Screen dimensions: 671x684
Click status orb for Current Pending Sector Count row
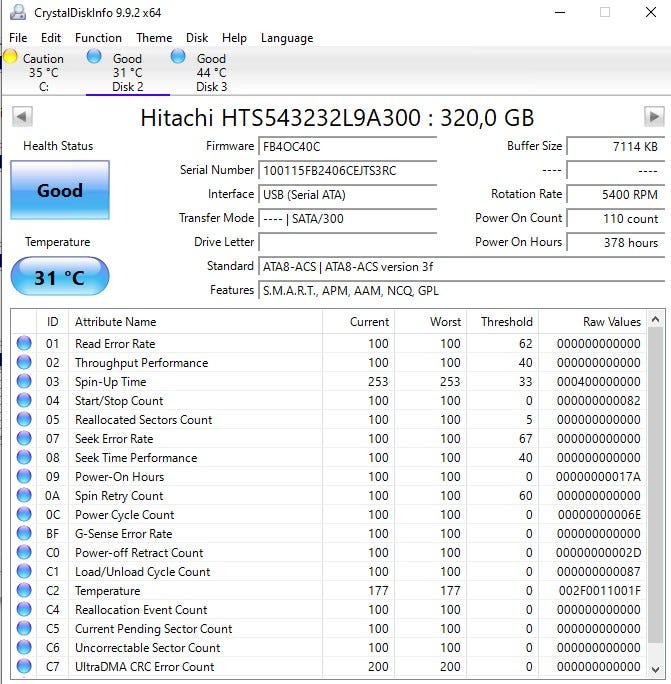(x=24, y=628)
